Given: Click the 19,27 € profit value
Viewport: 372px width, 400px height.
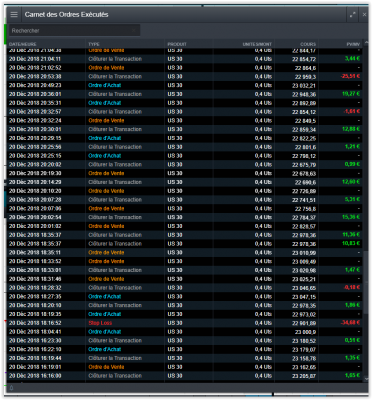Looking at the screenshot, I should (351, 94).
